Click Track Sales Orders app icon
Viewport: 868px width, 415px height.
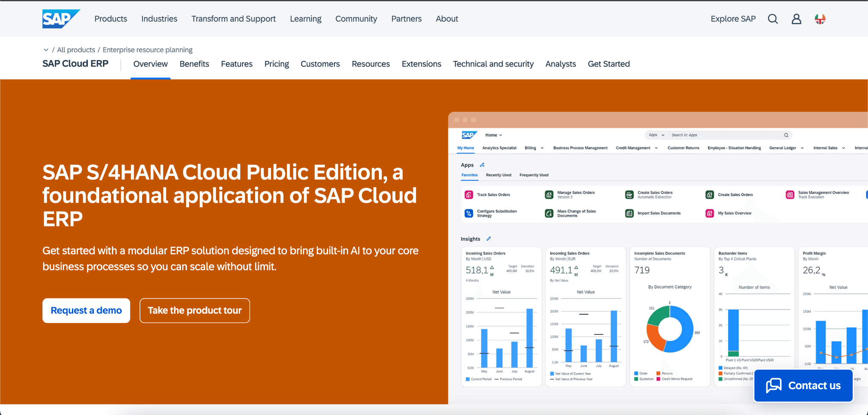tap(469, 195)
